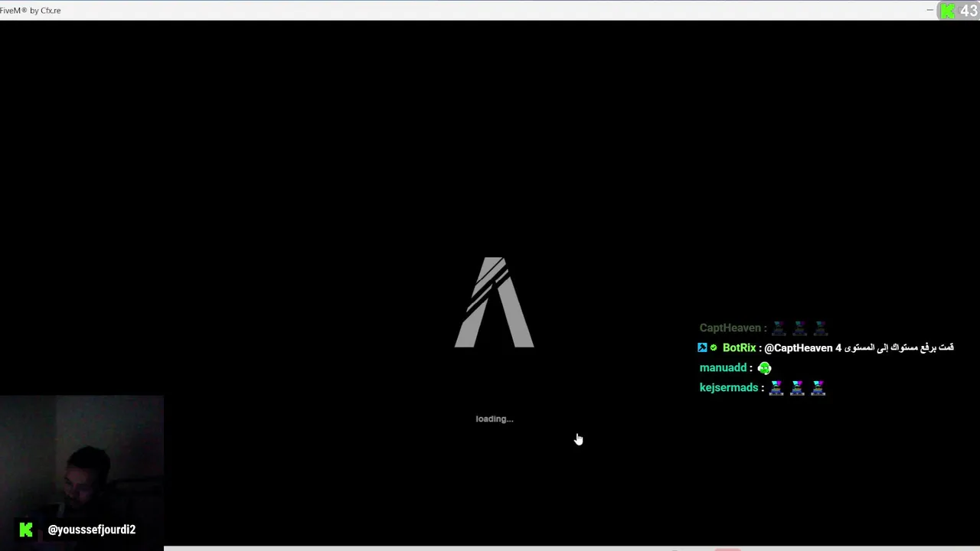
Task: Click the green verified badge before BotRix
Action: [714, 347]
